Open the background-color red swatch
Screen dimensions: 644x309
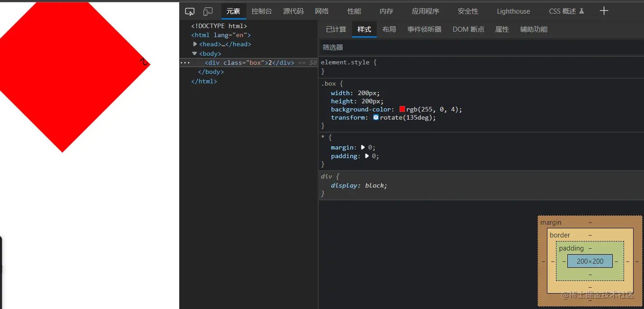(402, 109)
